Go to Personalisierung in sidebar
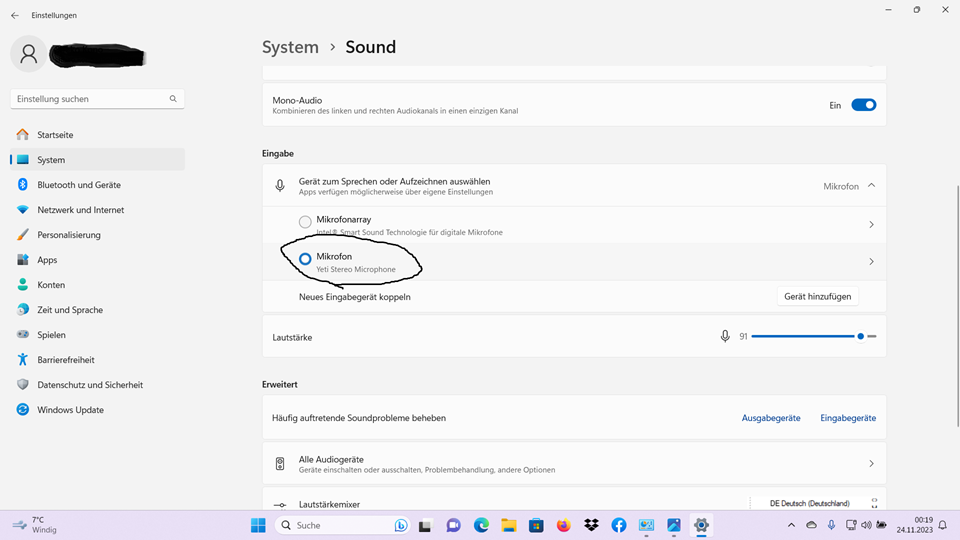The image size is (960, 540). point(69,235)
